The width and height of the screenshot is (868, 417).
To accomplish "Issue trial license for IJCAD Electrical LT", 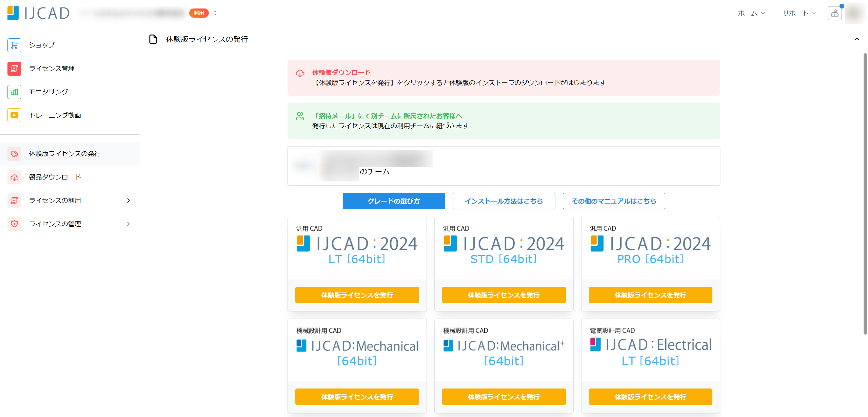I will click(x=650, y=397).
